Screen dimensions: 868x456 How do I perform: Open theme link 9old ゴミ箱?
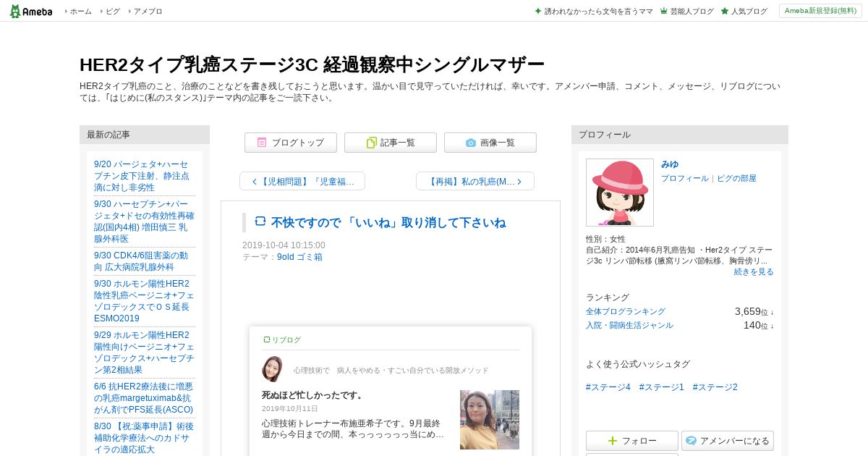pos(299,256)
